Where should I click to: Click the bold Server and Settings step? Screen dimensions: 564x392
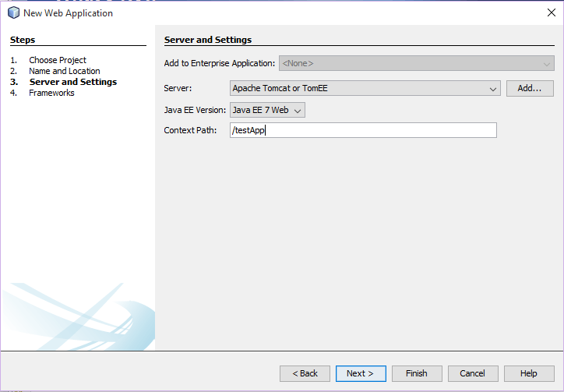[x=72, y=82]
